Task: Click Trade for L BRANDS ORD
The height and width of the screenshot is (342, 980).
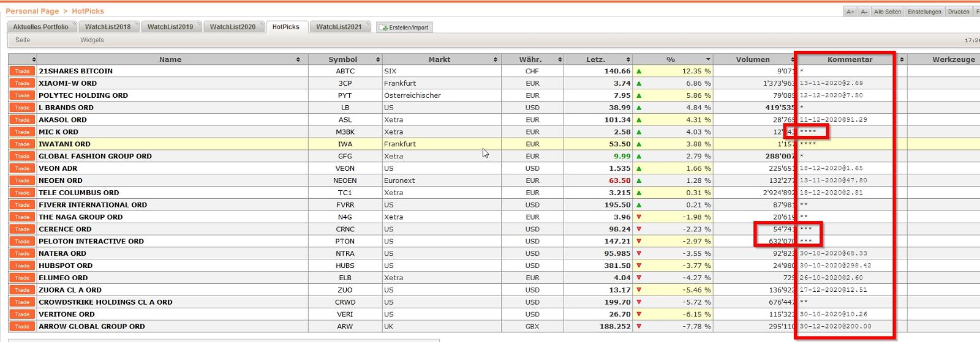Action: tap(22, 108)
